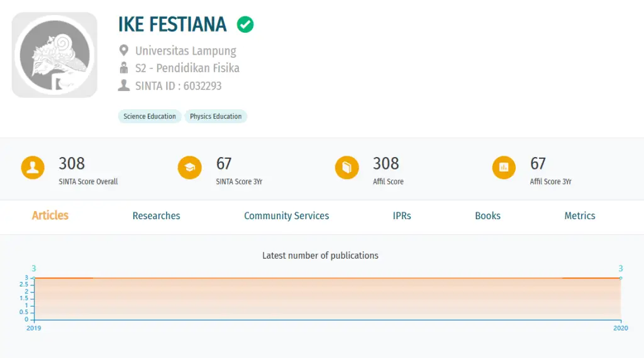Click the department building icon
This screenshot has width=644, height=358.
[124, 68]
